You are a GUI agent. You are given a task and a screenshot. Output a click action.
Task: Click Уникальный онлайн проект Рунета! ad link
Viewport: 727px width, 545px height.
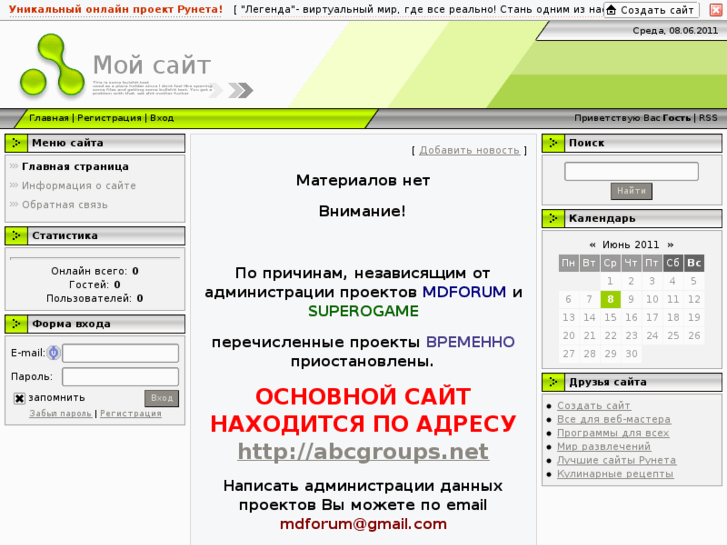click(x=115, y=9)
